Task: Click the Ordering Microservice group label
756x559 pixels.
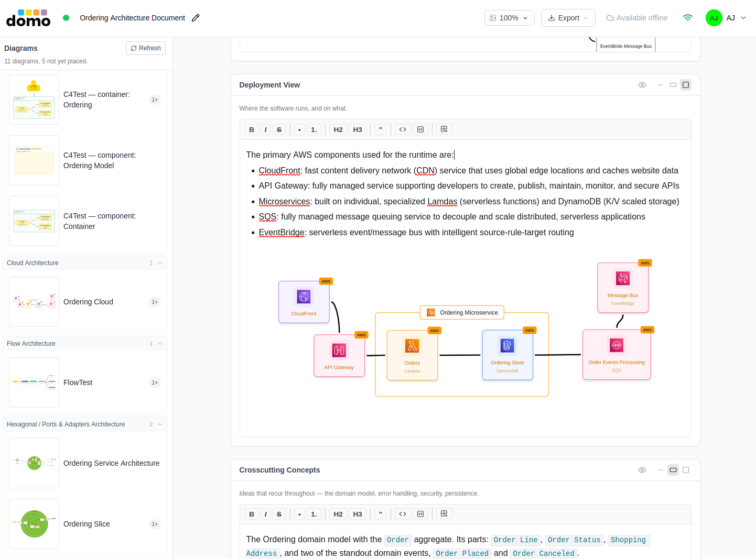Action: coord(462,313)
